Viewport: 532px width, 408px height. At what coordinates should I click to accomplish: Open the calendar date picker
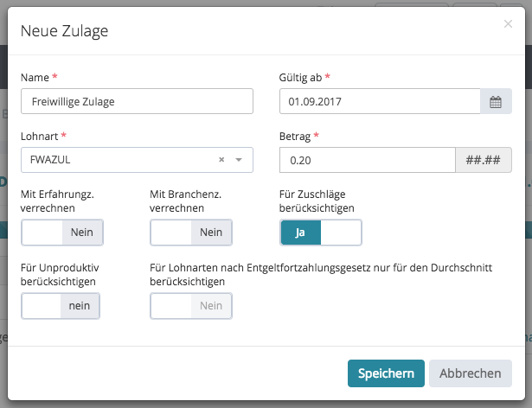tap(496, 102)
